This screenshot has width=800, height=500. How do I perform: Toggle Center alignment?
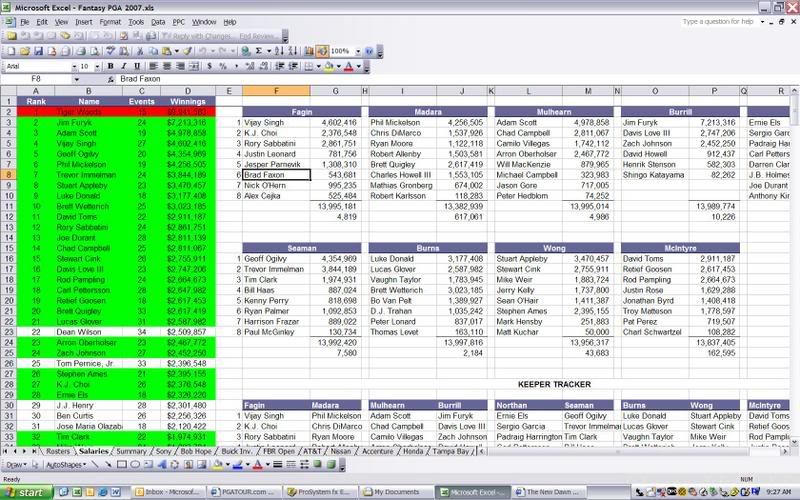coord(167,66)
